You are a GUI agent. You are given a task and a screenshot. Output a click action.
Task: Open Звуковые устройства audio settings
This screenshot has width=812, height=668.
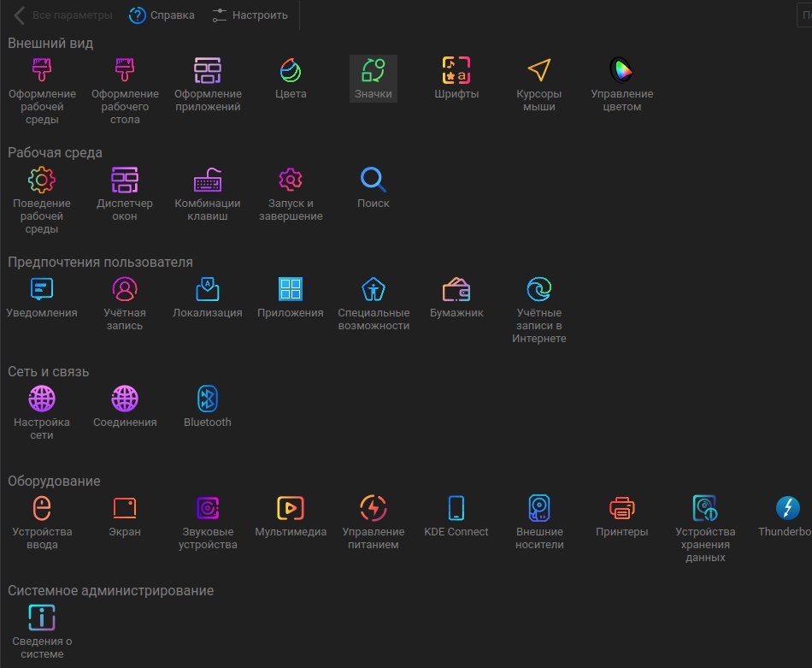coord(208,522)
